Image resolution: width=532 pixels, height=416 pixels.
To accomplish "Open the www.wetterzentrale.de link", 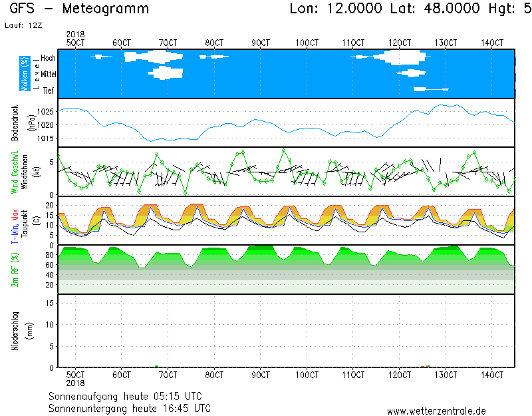I will (x=436, y=411).
